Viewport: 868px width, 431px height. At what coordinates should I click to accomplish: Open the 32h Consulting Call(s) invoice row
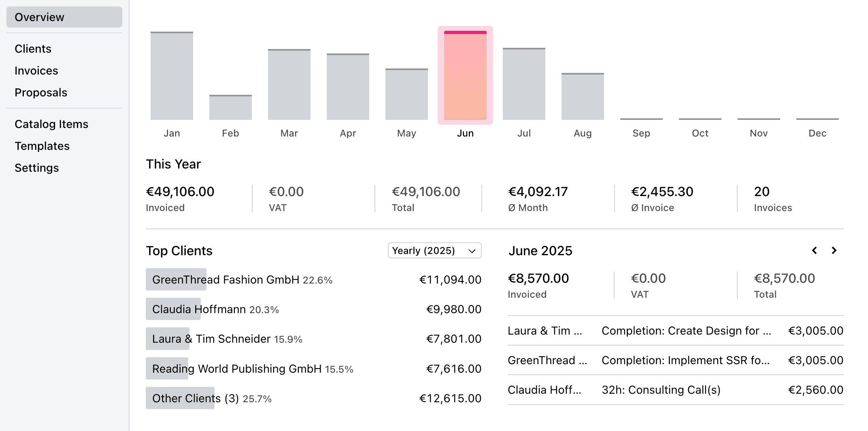click(675, 390)
